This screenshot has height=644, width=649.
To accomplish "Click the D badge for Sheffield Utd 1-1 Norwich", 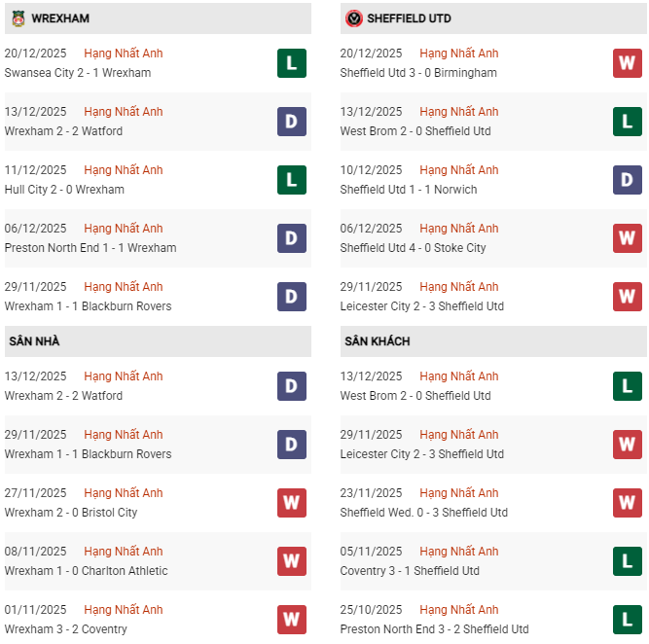I will (628, 180).
